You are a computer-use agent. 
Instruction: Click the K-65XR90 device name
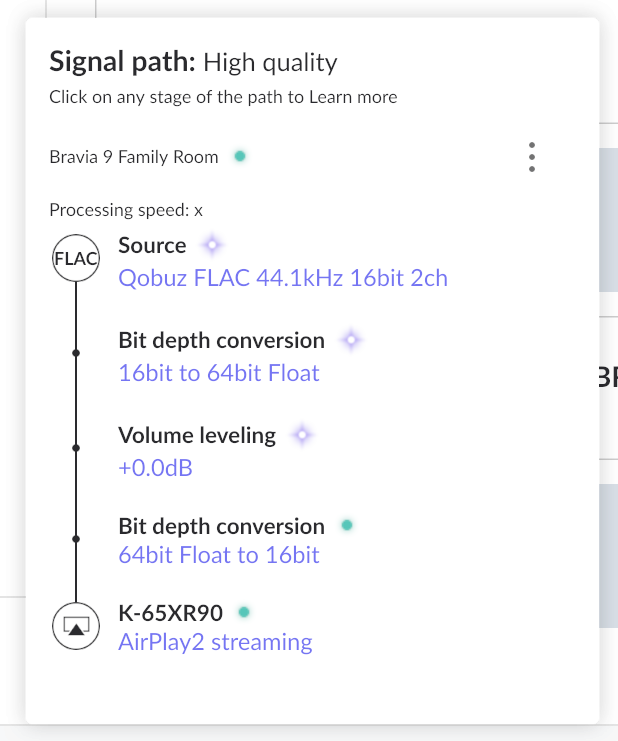point(170,612)
